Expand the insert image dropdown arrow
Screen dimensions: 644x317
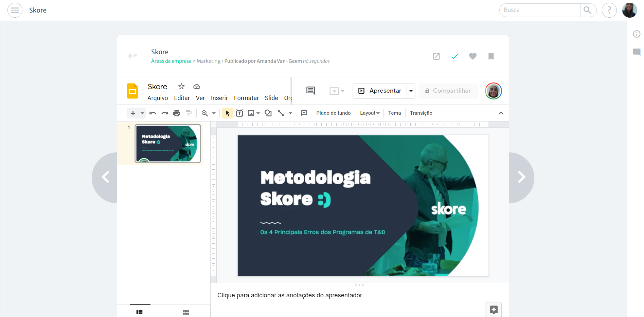pyautogui.click(x=258, y=113)
